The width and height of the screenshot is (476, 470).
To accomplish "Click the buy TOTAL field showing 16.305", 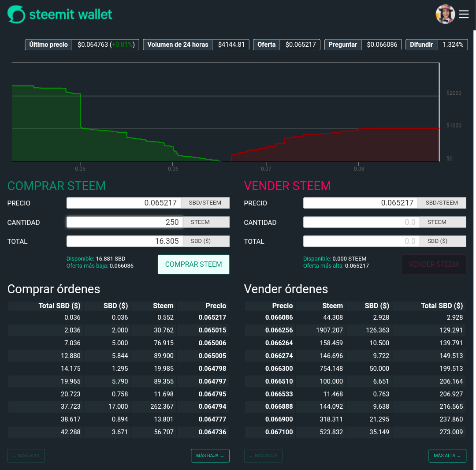I will [125, 241].
